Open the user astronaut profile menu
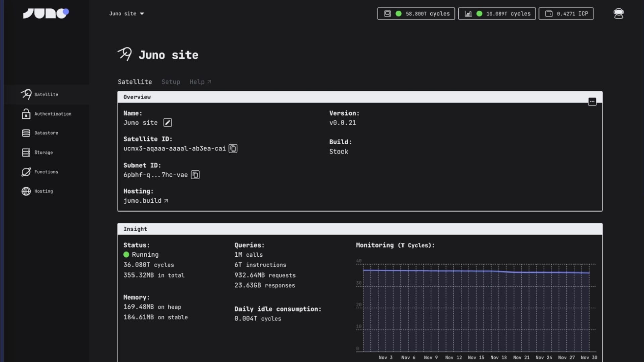 pos(619,14)
